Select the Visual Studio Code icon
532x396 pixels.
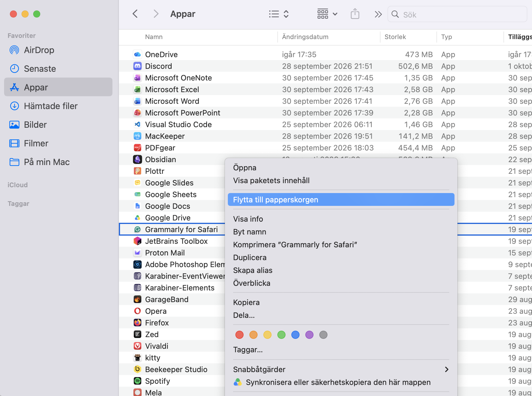[x=138, y=125]
